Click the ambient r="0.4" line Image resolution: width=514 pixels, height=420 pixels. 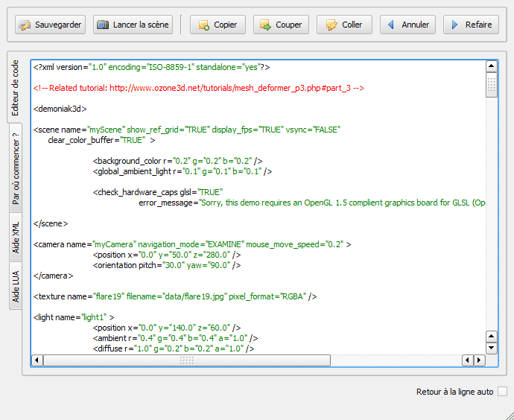coord(175,338)
